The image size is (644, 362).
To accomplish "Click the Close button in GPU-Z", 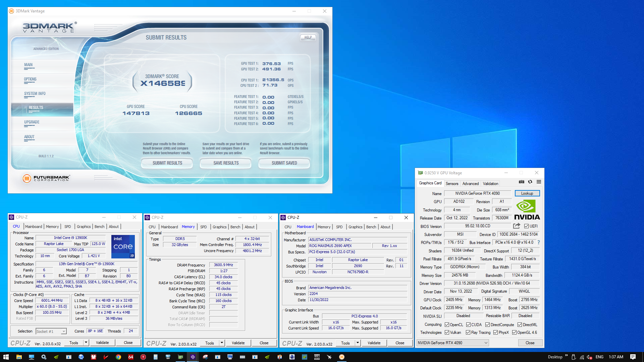I will [x=530, y=343].
